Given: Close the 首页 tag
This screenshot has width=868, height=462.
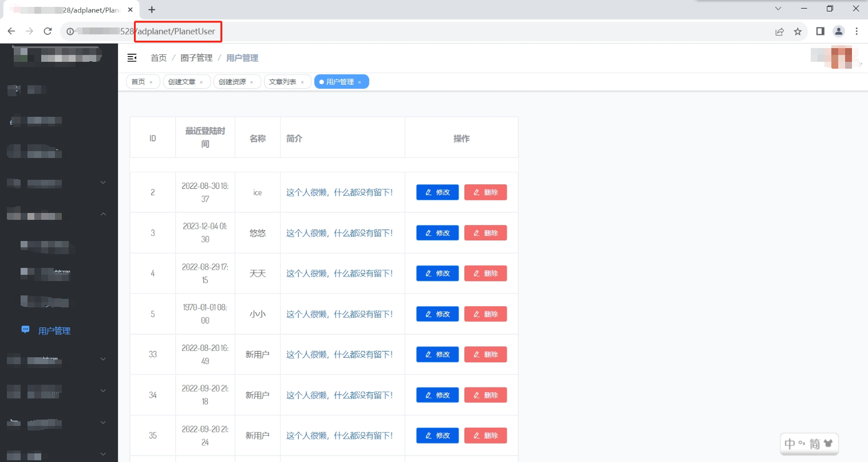Looking at the screenshot, I should pos(151,82).
